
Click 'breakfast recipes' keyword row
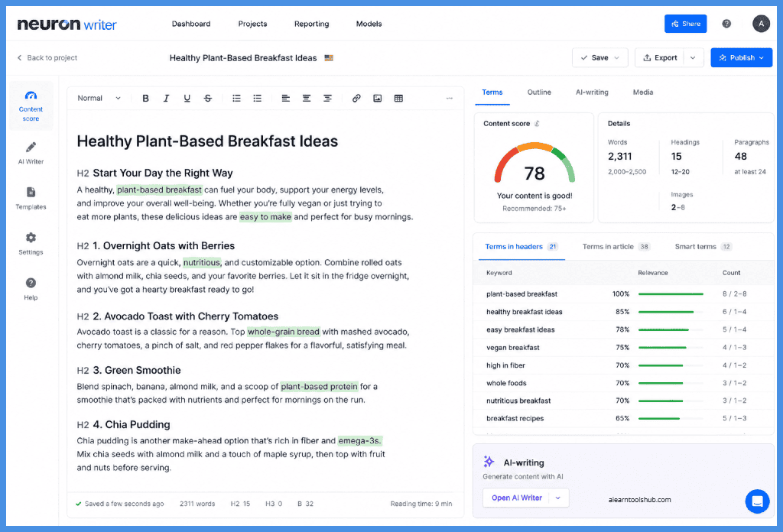622,418
